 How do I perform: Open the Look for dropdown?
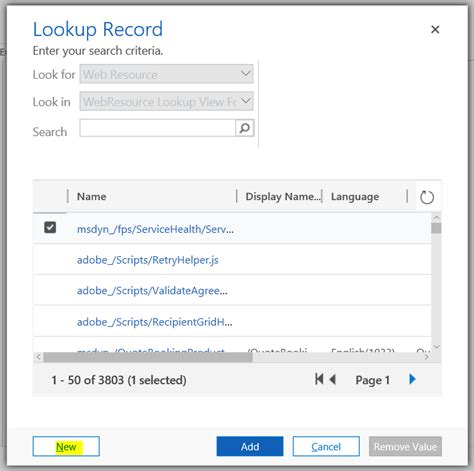(x=166, y=74)
